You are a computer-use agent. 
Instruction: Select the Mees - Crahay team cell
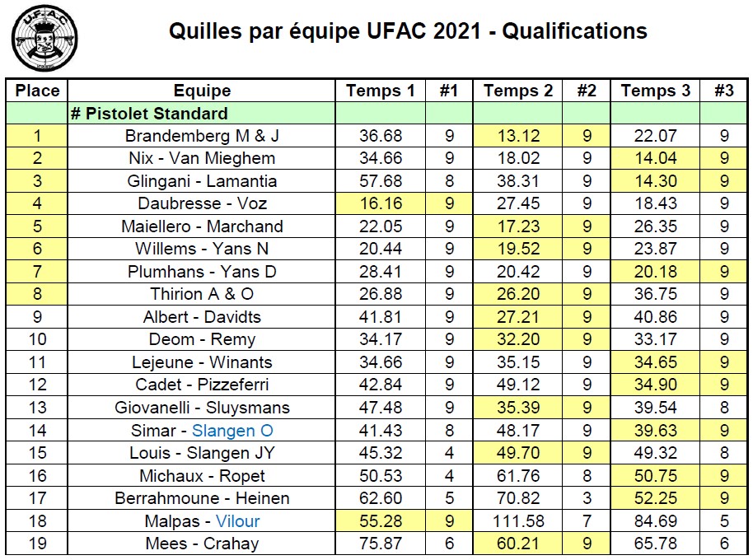[202, 544]
